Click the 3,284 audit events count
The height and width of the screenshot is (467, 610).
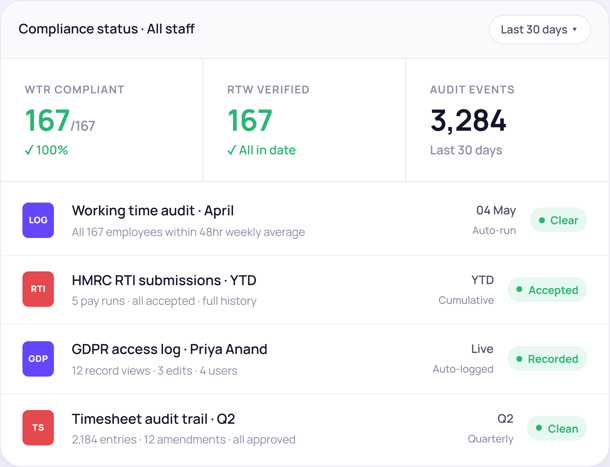[468, 121]
